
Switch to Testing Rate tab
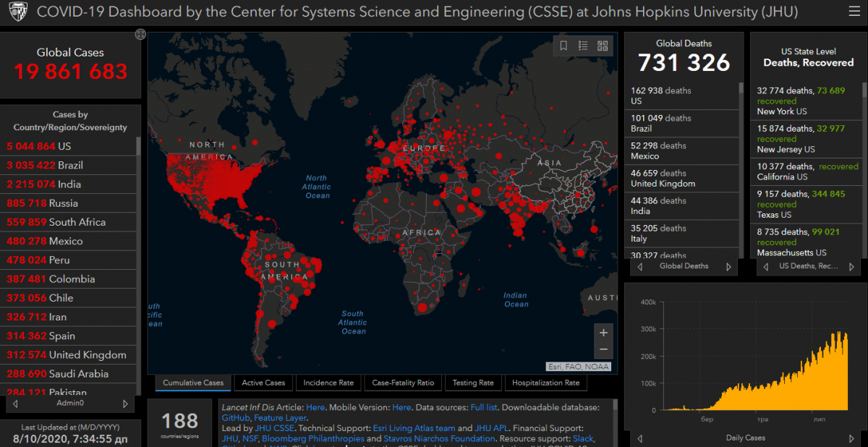tap(473, 383)
